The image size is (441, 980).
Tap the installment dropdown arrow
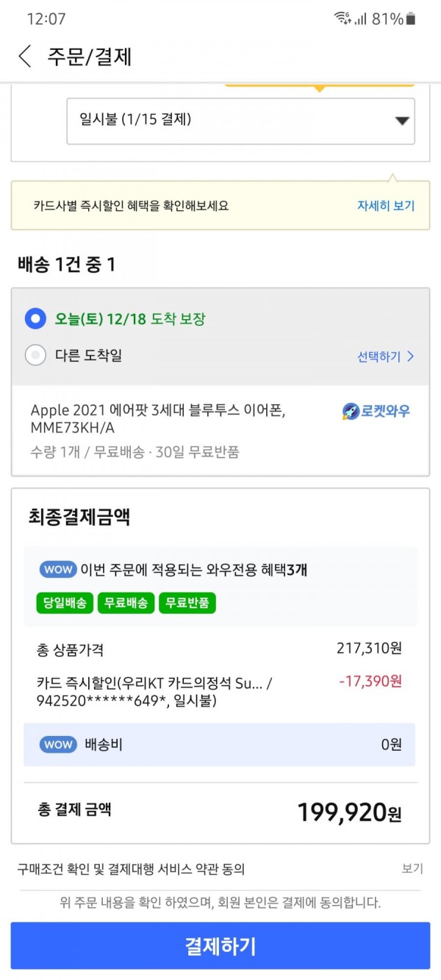(x=401, y=121)
